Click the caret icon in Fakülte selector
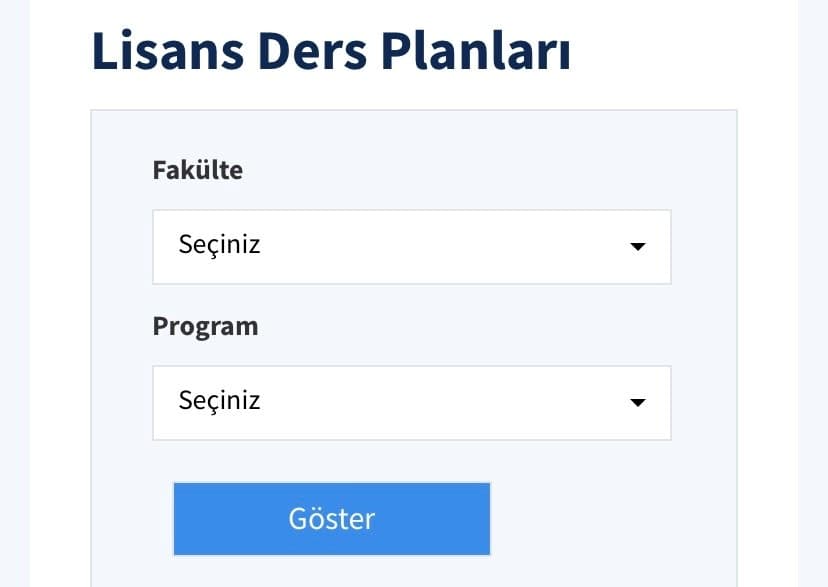The image size is (828, 587). click(x=637, y=246)
